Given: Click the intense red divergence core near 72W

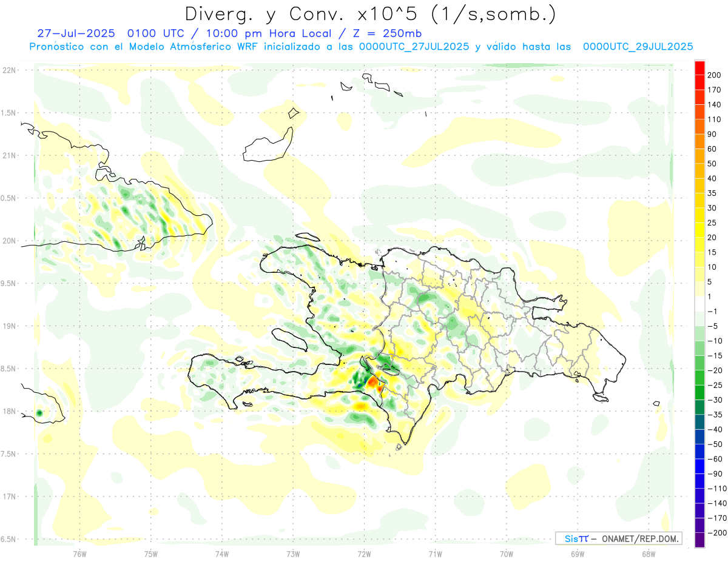Looking at the screenshot, I should (372, 382).
